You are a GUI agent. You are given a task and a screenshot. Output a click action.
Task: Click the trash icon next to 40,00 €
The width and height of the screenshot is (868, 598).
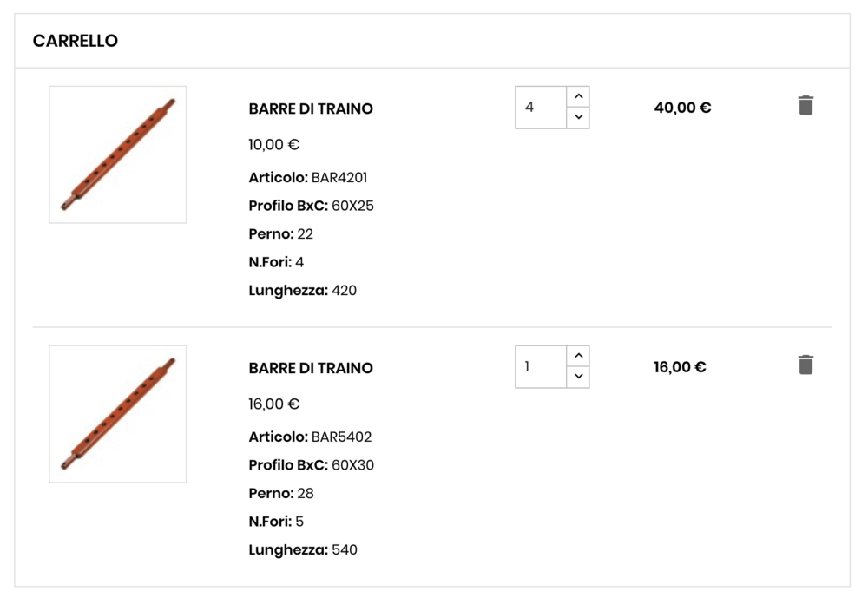point(805,104)
